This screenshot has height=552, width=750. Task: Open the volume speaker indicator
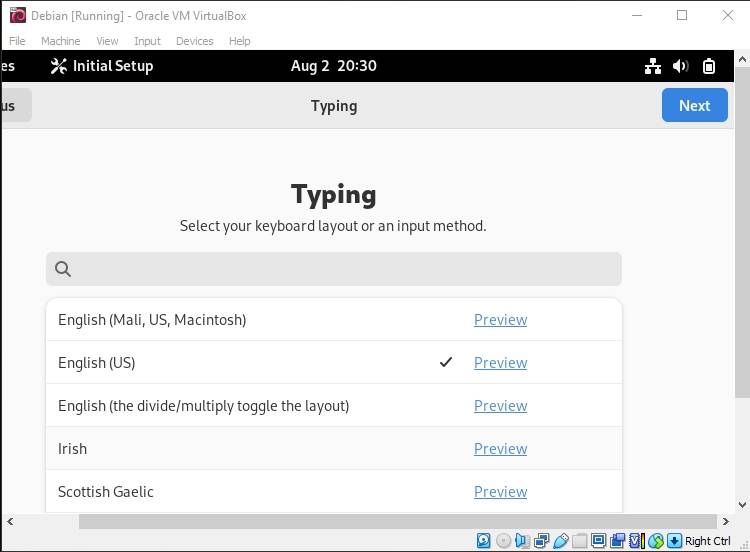click(x=680, y=66)
